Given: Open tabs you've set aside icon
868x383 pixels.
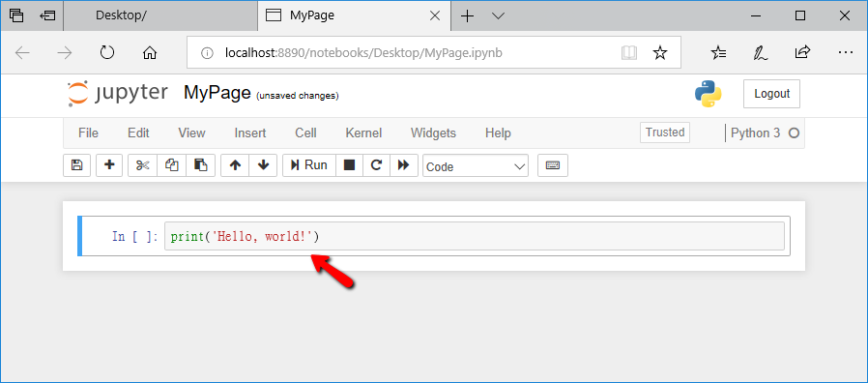Looking at the screenshot, I should coord(16,15).
